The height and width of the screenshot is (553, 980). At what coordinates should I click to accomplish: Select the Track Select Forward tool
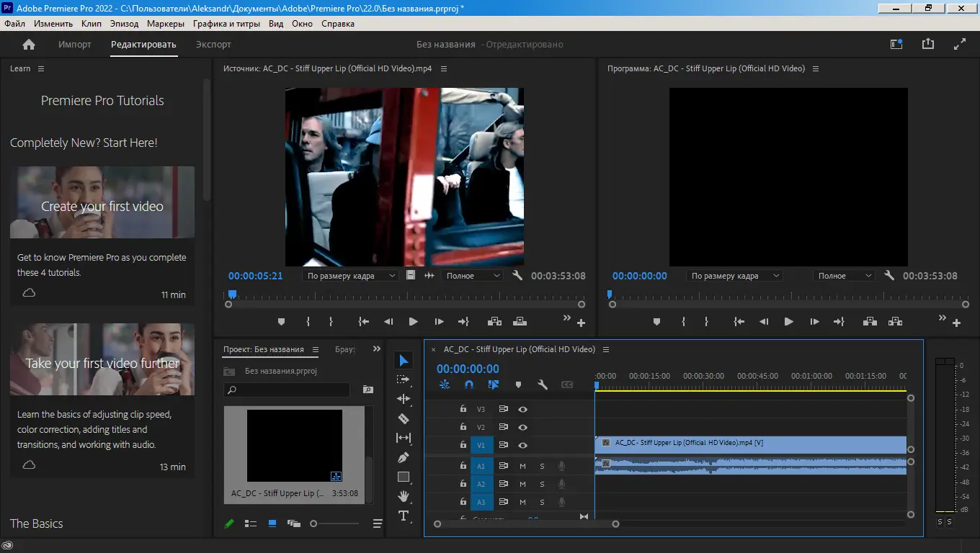404,378
